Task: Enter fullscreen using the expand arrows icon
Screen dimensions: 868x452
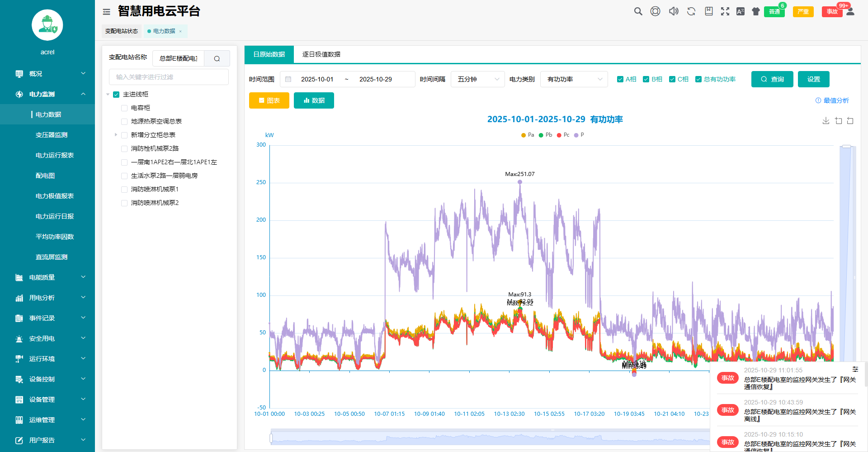Action: 725,11
